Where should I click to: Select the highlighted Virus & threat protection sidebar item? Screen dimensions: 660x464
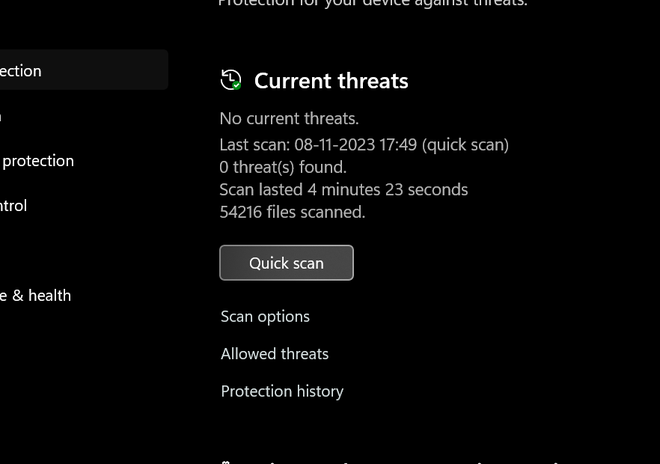coord(80,71)
